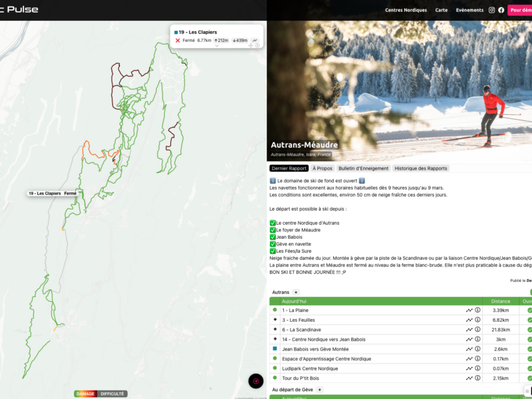Open info for Ludipark Centre Nordique
Image resolution: width=532 pixels, height=399 pixels.
click(477, 368)
